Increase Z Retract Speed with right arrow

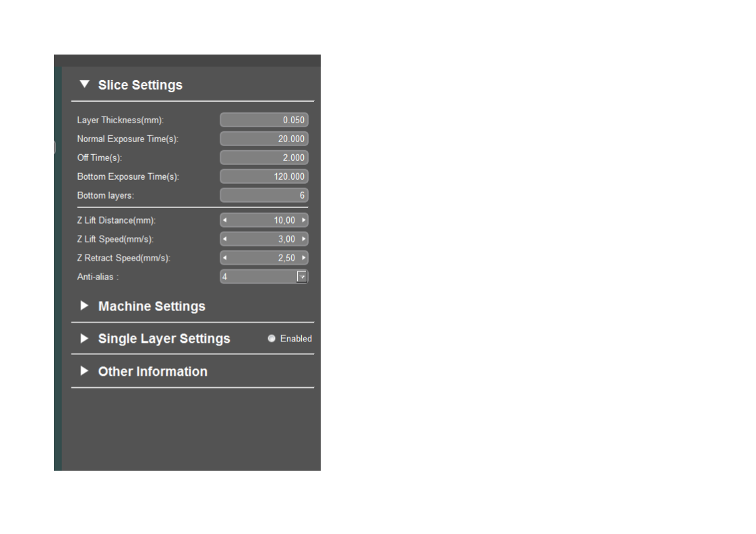pyautogui.click(x=304, y=258)
